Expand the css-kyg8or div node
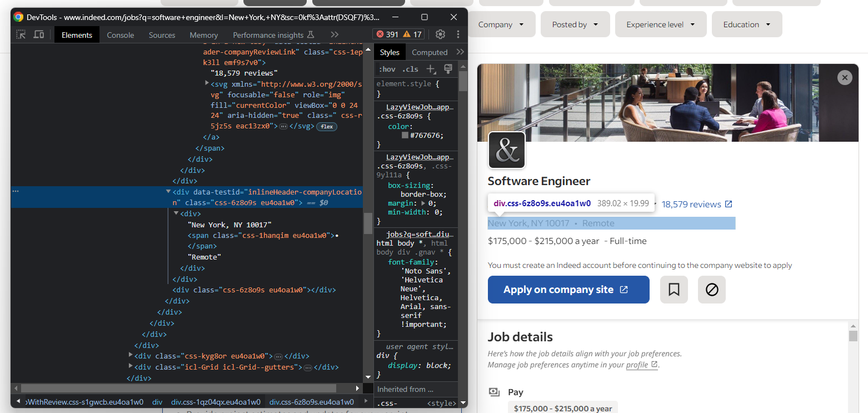Viewport: 868px width, 413px height. 131,356
